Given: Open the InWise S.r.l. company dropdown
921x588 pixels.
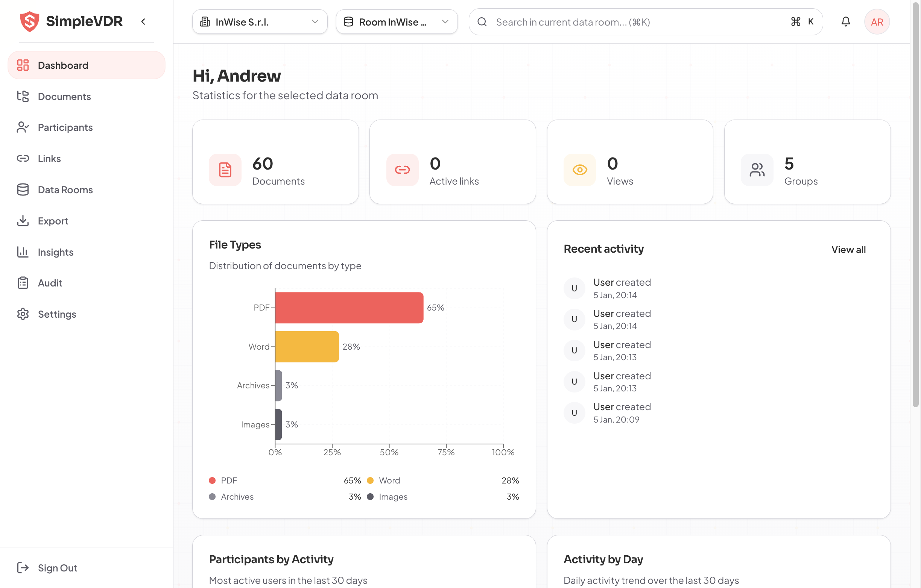Looking at the screenshot, I should pyautogui.click(x=260, y=22).
